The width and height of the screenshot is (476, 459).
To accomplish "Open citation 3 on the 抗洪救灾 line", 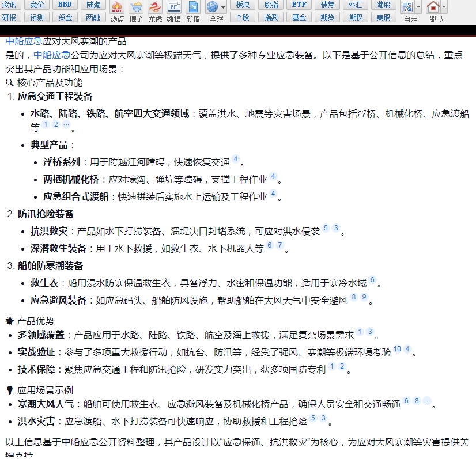I will (336, 228).
